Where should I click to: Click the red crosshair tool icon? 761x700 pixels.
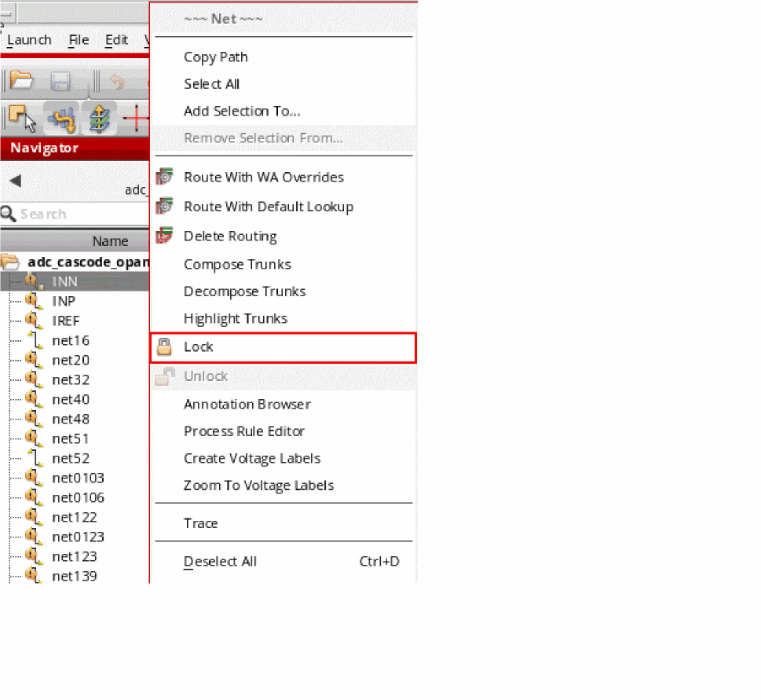[x=136, y=119]
